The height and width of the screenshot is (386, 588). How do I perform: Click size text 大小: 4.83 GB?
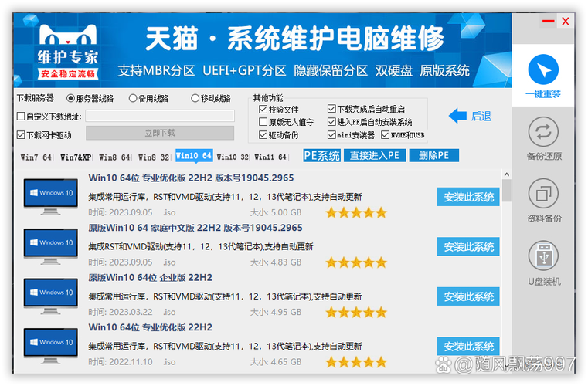coord(276,262)
